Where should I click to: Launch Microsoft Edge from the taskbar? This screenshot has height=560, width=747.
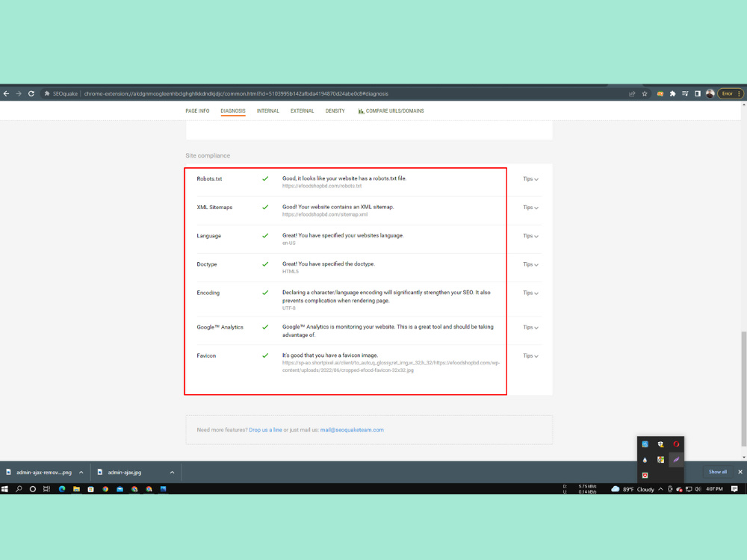click(x=62, y=489)
